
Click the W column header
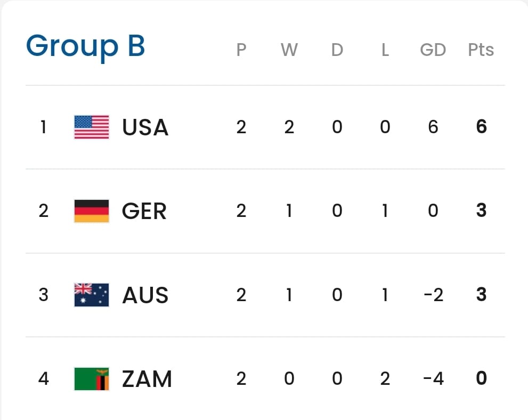click(289, 50)
